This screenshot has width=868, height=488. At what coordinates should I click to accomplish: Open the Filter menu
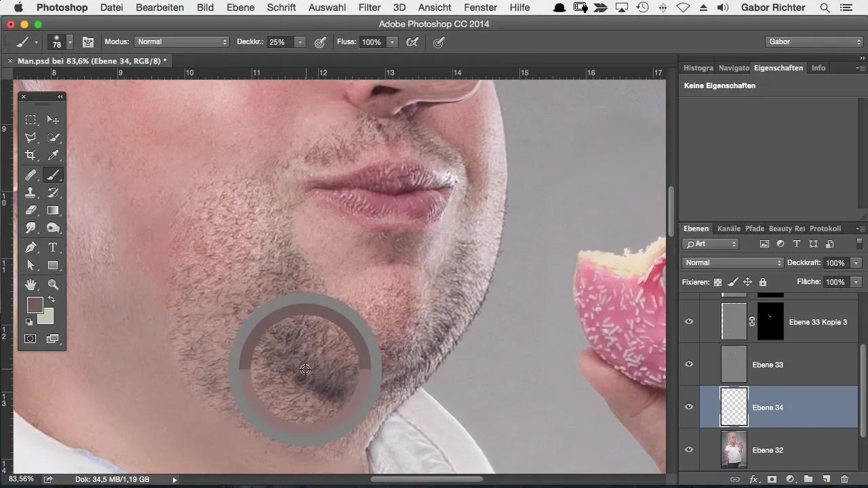370,7
